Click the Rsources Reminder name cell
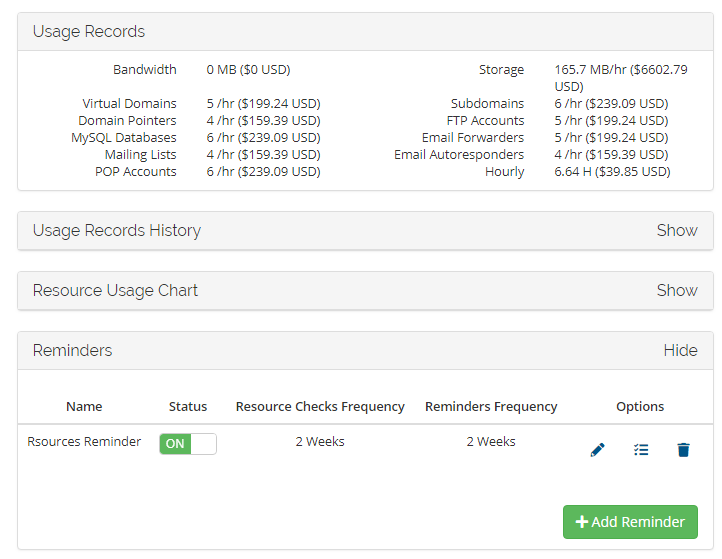722x559 pixels. (84, 442)
